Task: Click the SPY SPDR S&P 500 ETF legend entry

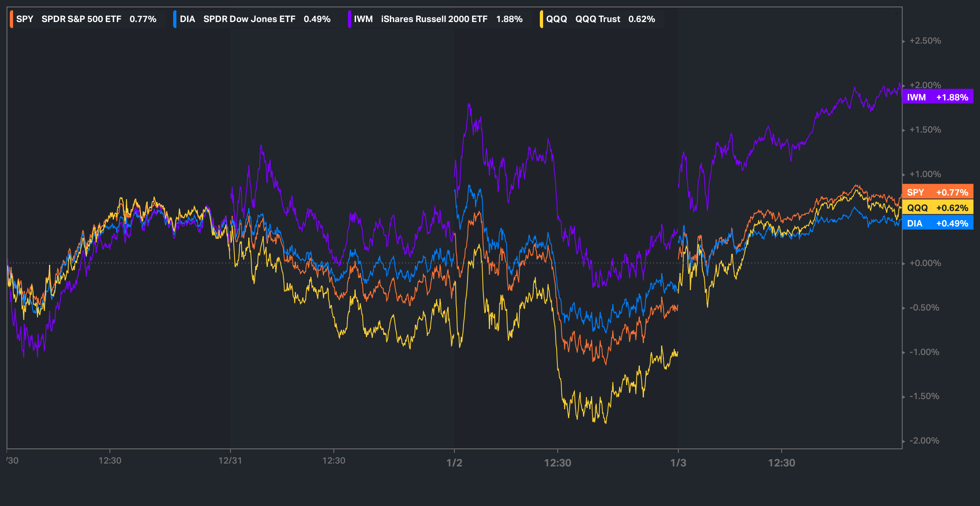Action: coord(86,19)
